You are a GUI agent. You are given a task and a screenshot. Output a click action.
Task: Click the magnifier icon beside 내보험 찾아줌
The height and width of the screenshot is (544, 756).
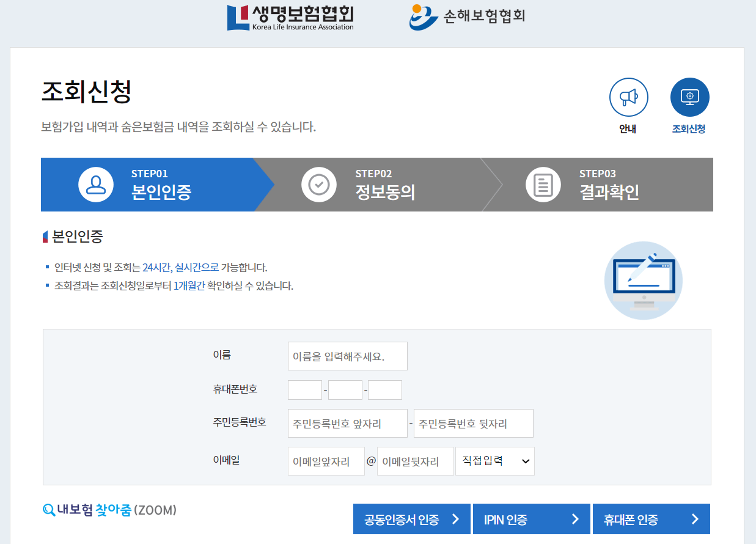pyautogui.click(x=48, y=511)
